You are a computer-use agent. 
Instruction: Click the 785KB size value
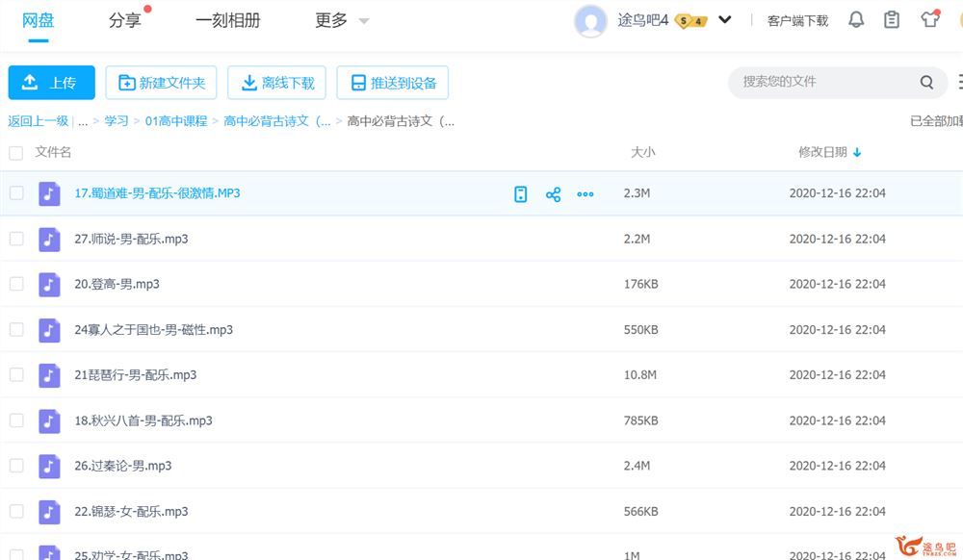[641, 420]
